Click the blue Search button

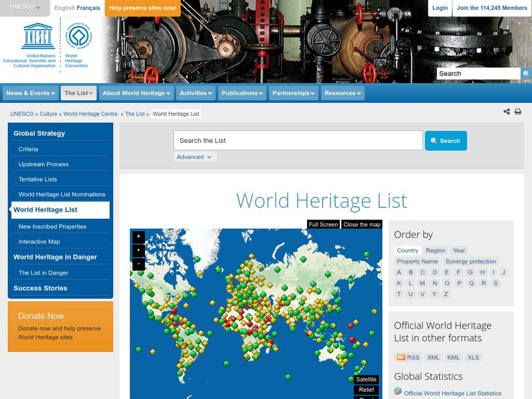click(x=446, y=141)
